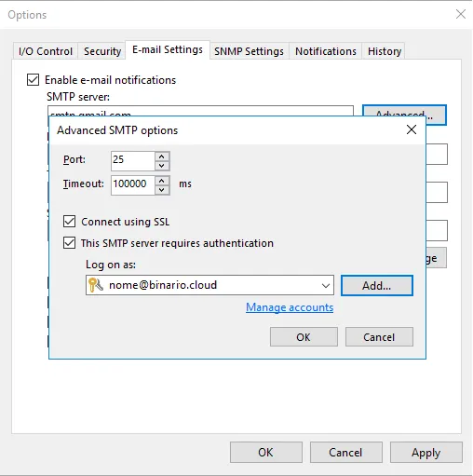
Task: Click the Add... account button
Action: click(x=377, y=285)
